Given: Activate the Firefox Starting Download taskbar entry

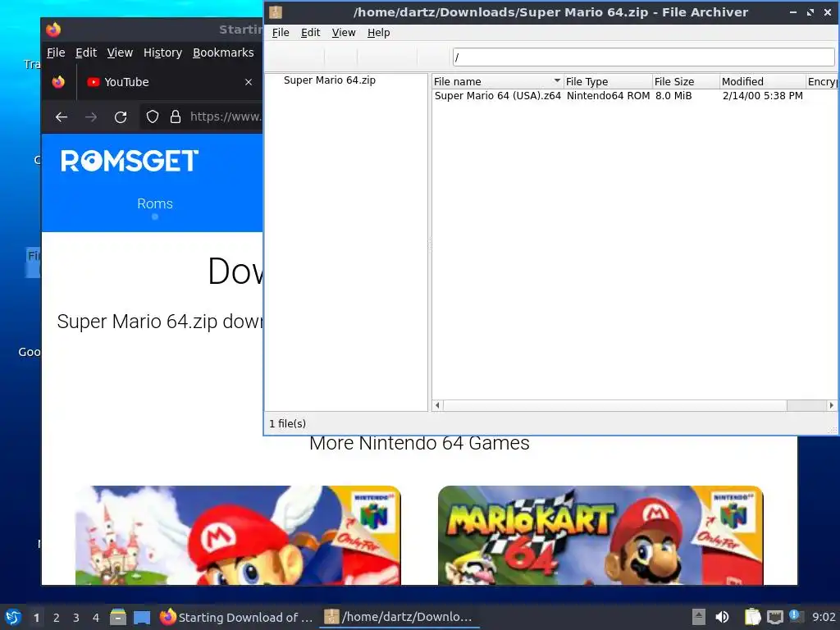Looking at the screenshot, I should [x=236, y=617].
